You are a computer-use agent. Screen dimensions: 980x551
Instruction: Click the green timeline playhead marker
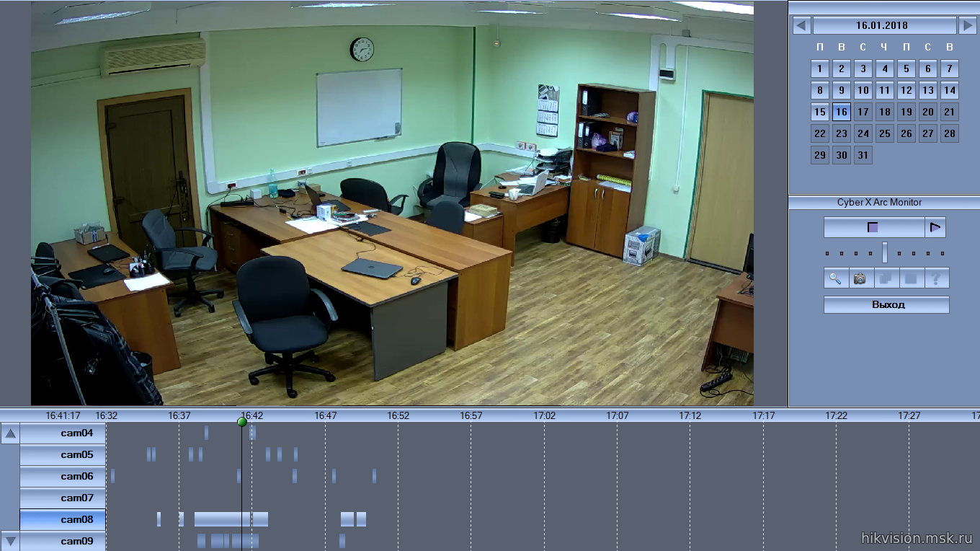coord(242,422)
